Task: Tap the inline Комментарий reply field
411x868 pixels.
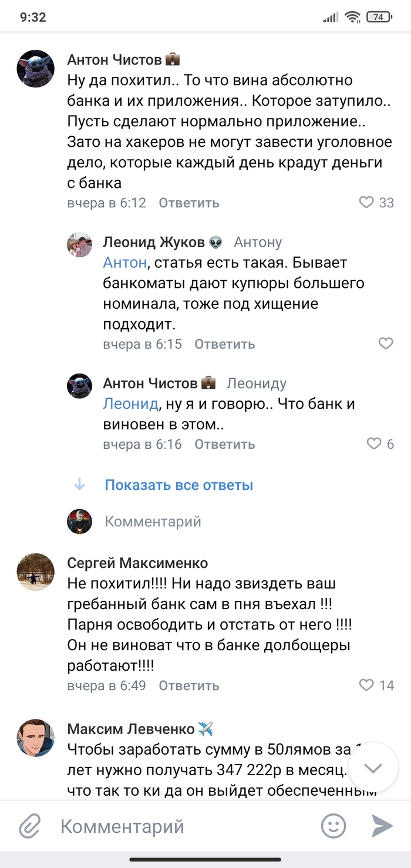Action: coord(153,522)
